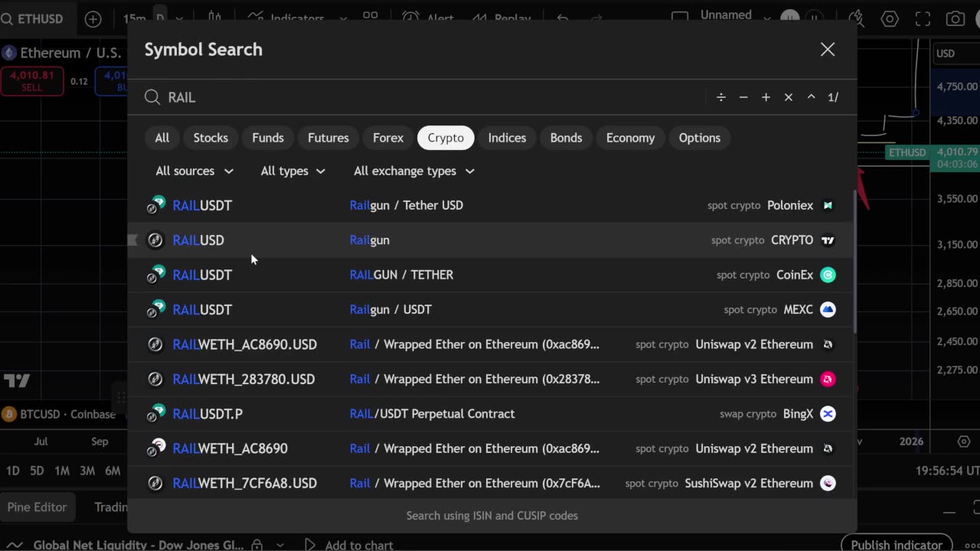980x551 pixels.
Task: Insert the multiplication operator in search
Action: pyautogui.click(x=789, y=97)
